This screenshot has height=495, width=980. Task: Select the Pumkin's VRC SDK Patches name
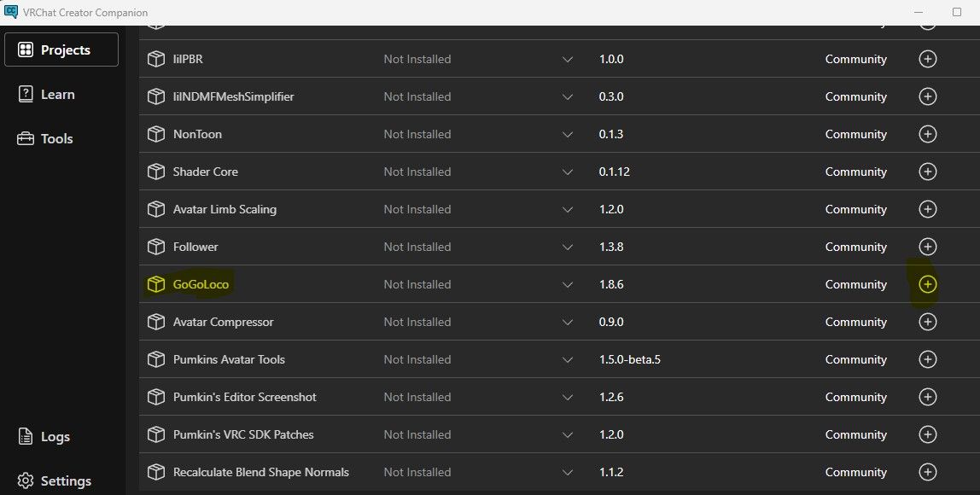243,434
